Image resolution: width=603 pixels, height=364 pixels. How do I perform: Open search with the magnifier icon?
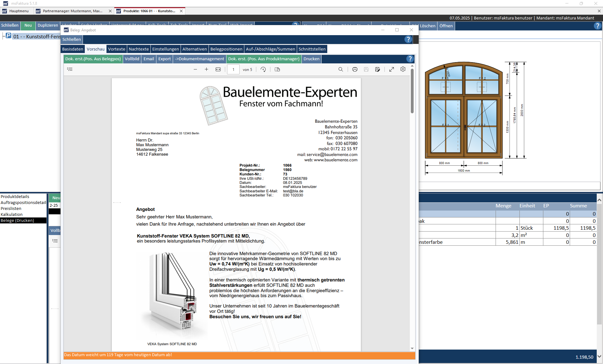coord(341,69)
